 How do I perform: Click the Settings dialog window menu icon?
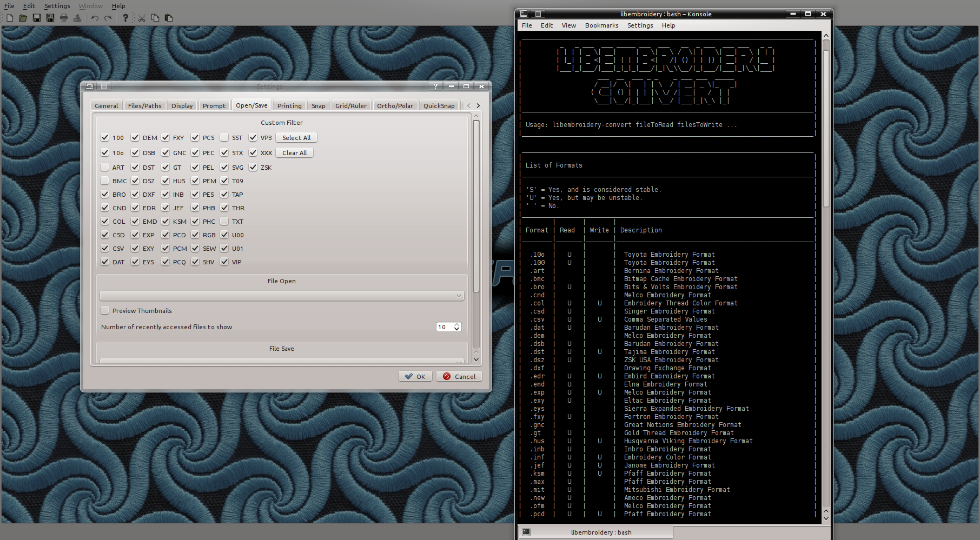coord(90,86)
